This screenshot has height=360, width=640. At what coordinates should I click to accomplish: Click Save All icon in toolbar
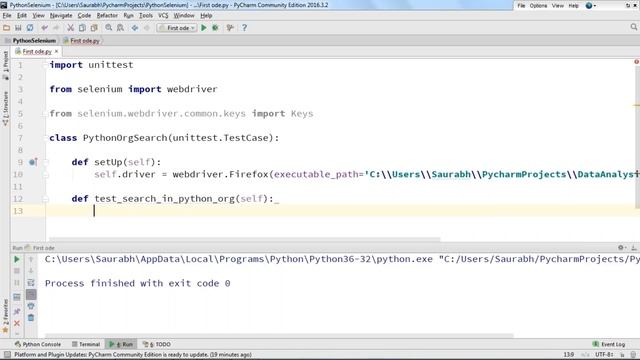pyautogui.click(x=18, y=28)
